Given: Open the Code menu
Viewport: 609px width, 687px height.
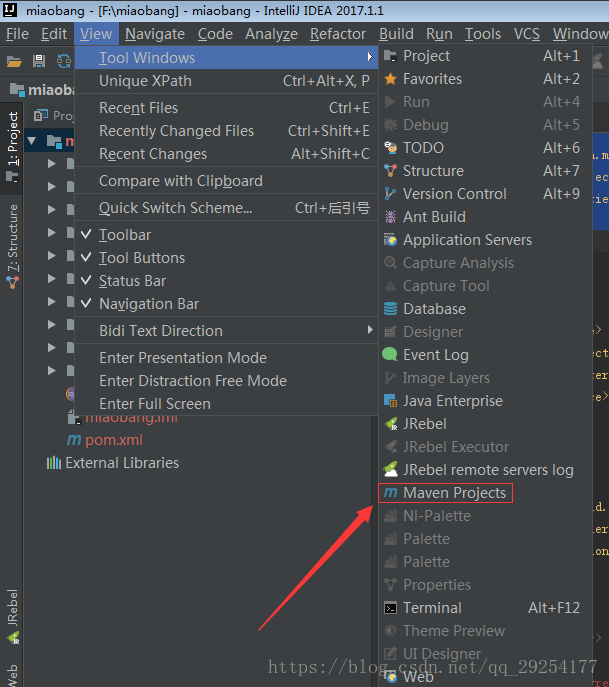Looking at the screenshot, I should click(x=215, y=34).
